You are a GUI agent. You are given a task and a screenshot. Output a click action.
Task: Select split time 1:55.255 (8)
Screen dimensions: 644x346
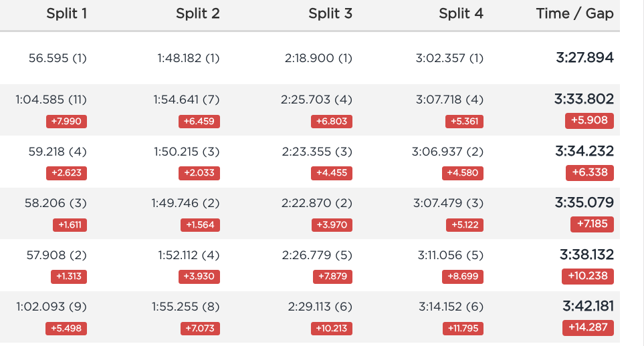pos(186,307)
